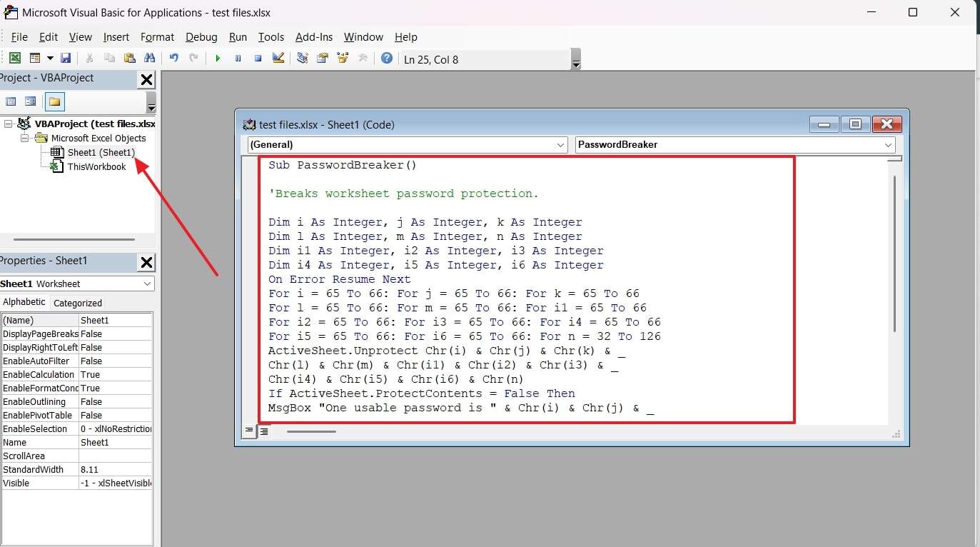Open the Add-Ins menu
980x547 pixels.
point(314,37)
